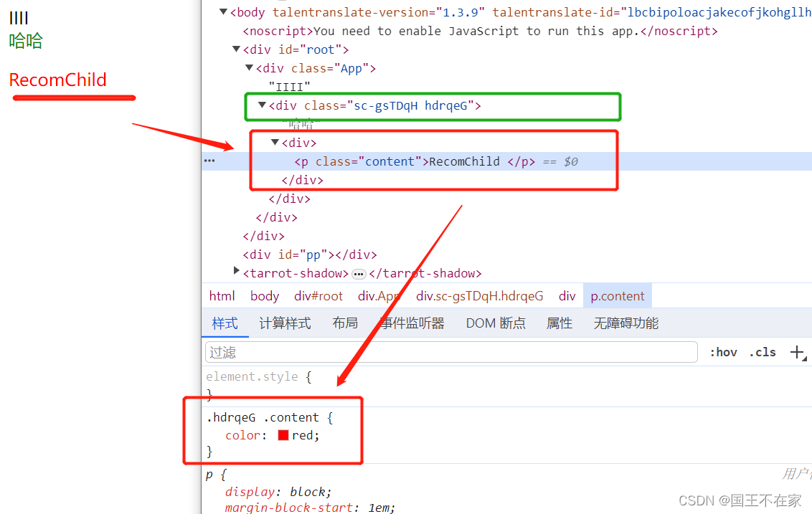Screen dimensions: 812x514
Task: Click the green 哈哈 text on page
Action: tap(26, 40)
